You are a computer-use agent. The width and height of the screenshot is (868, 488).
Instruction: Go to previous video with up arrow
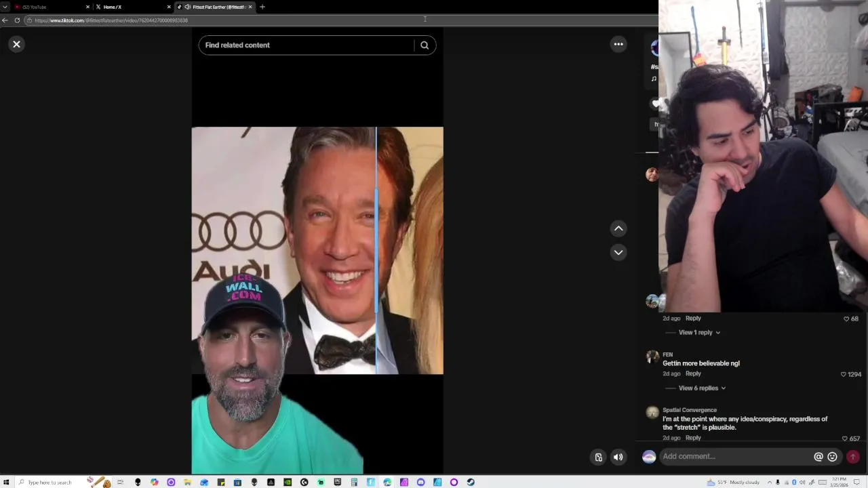coord(618,228)
